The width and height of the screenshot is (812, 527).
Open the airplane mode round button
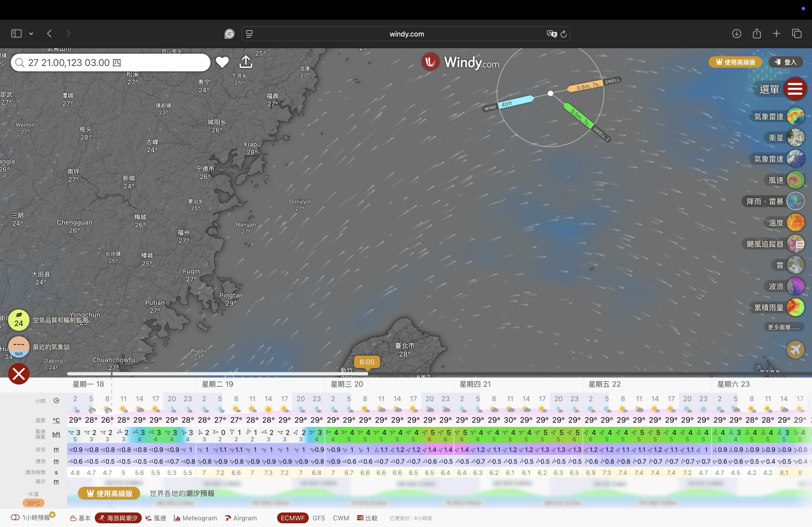coord(795,350)
